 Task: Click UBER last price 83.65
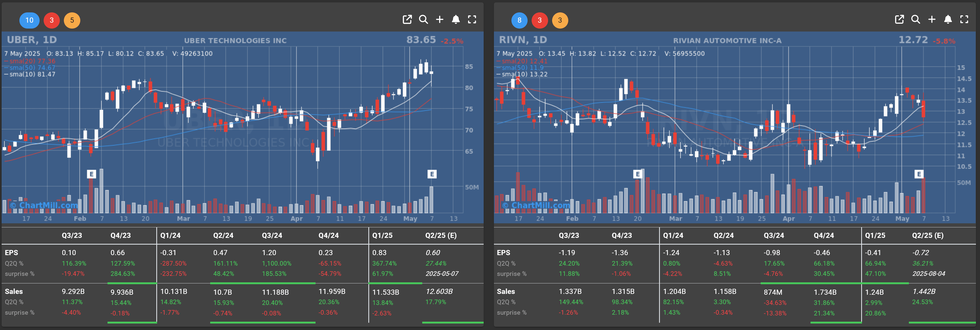click(421, 40)
